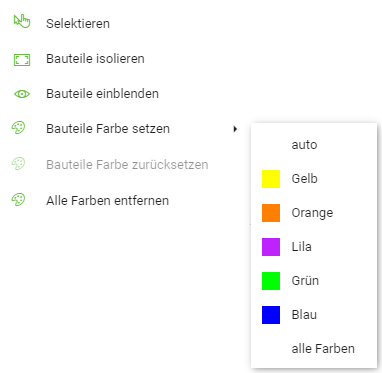Click the palette icon beside Alle Farben entfernen
Screen dimensions: 382x373
coord(18,200)
